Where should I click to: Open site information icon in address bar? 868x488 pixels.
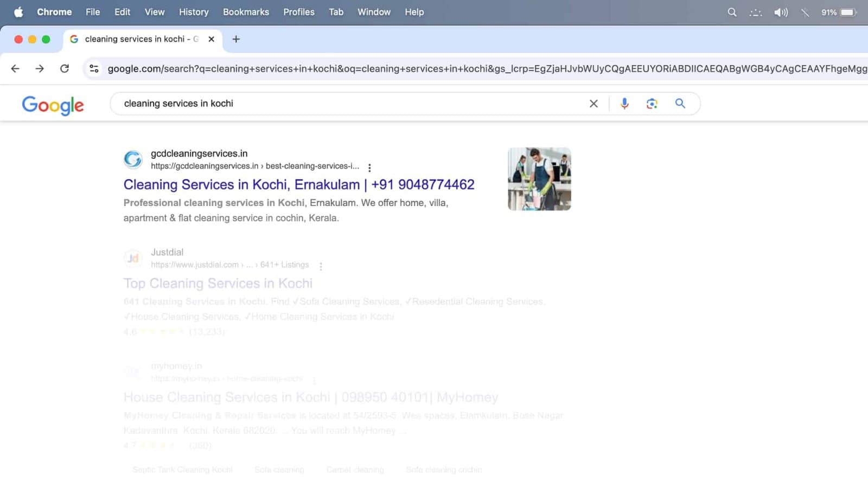point(94,68)
